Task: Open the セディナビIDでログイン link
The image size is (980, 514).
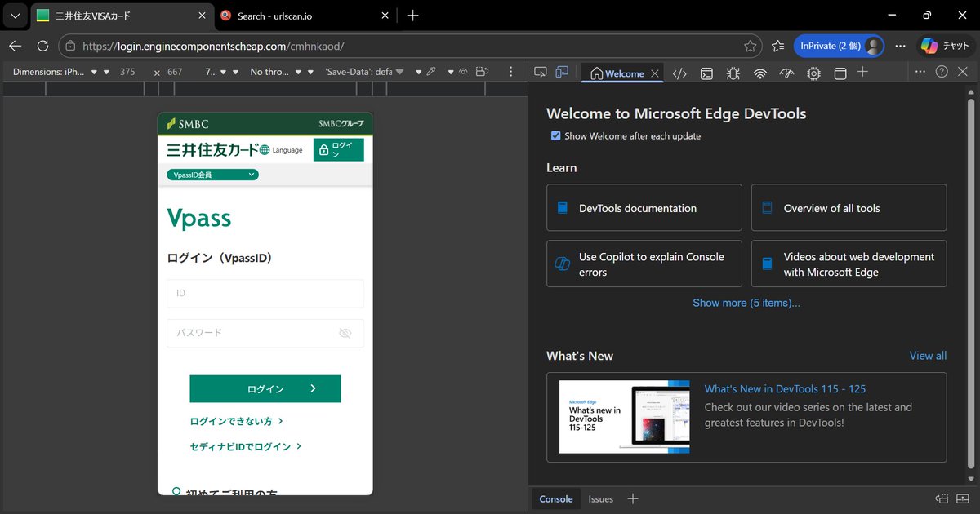Action: (x=246, y=446)
